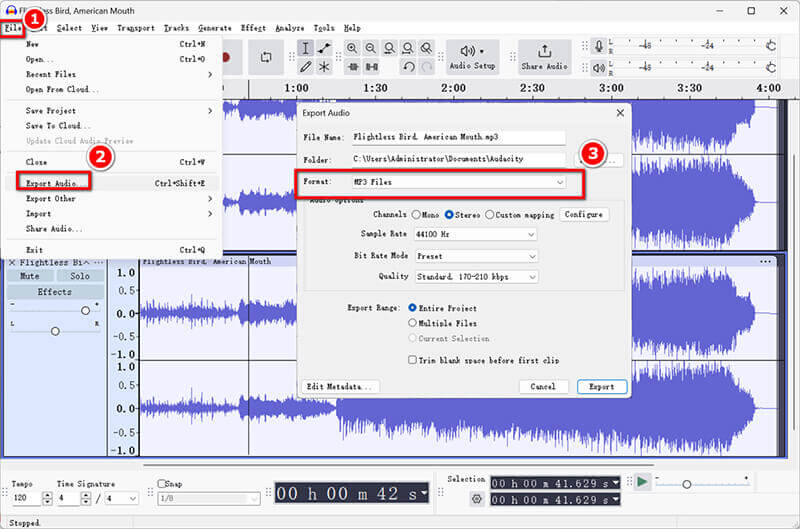Viewport: 800px width, 529px height.
Task: Click the File Name input field
Action: 459,137
